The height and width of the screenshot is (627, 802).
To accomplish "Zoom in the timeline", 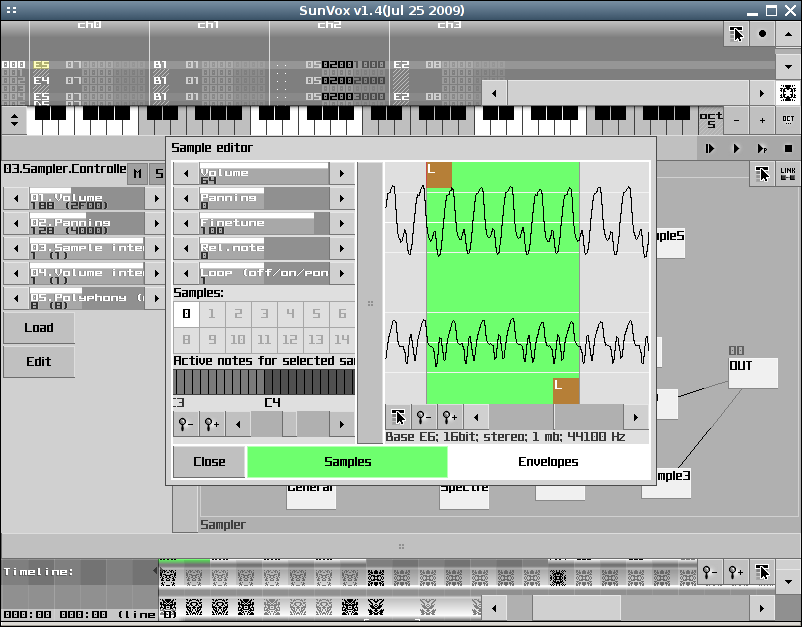I will pos(736,572).
